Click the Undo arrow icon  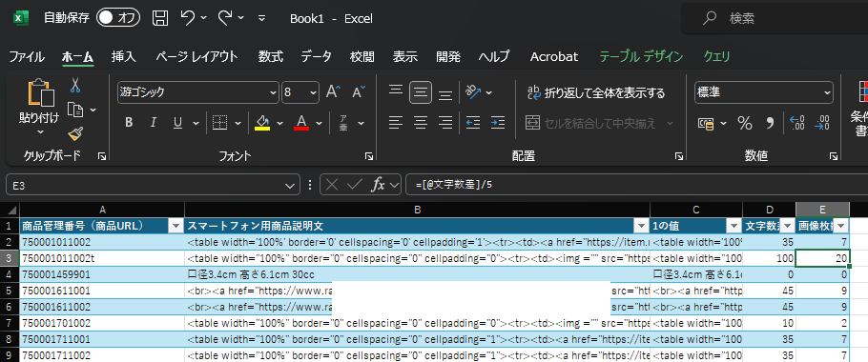(188, 18)
